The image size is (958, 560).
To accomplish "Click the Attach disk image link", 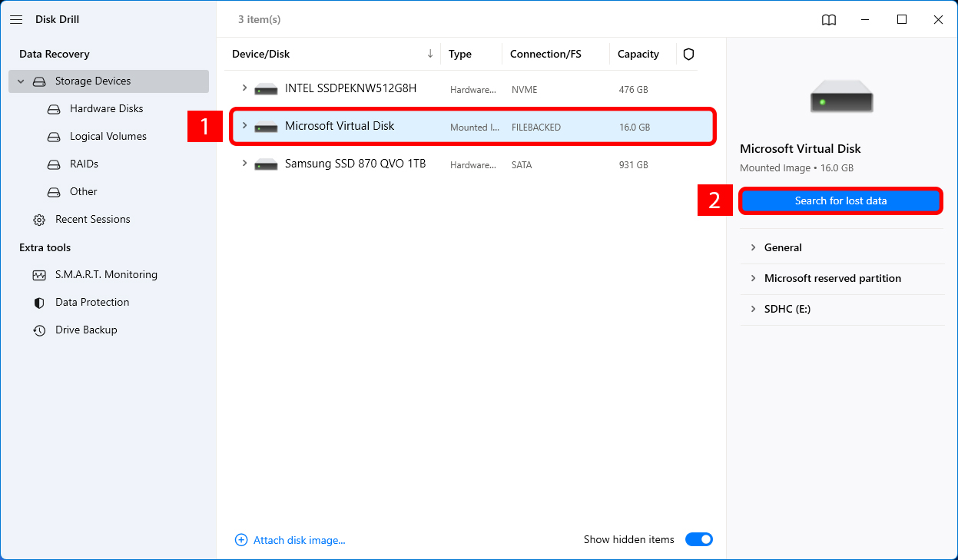I will pyautogui.click(x=290, y=539).
